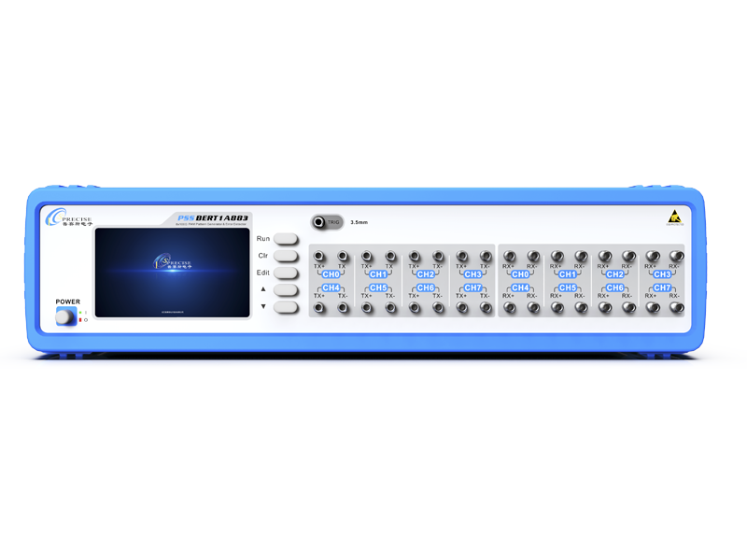The height and width of the screenshot is (560, 747).
Task: Click the CH2 RX- connector
Action: tap(628, 256)
